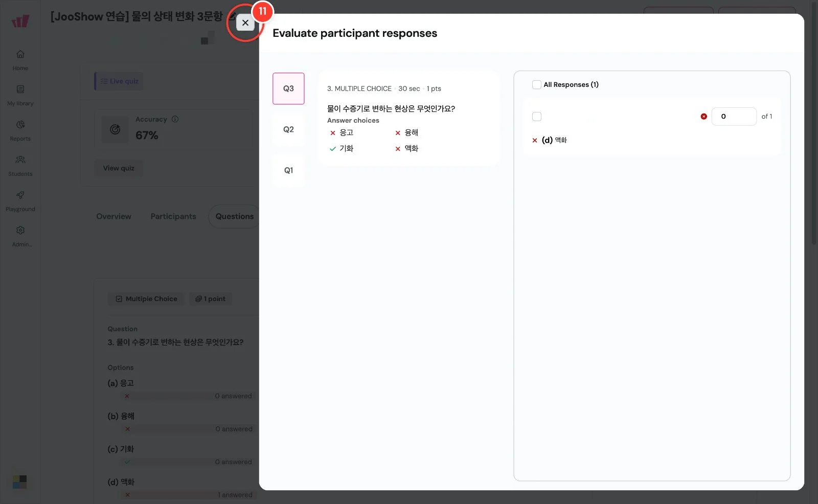818x504 pixels.
Task: Click the question text in the panel
Action: pos(391,108)
